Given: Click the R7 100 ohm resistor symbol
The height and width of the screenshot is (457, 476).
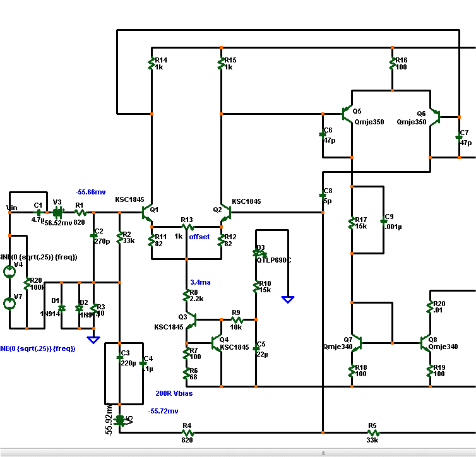Looking at the screenshot, I should 186,353.
